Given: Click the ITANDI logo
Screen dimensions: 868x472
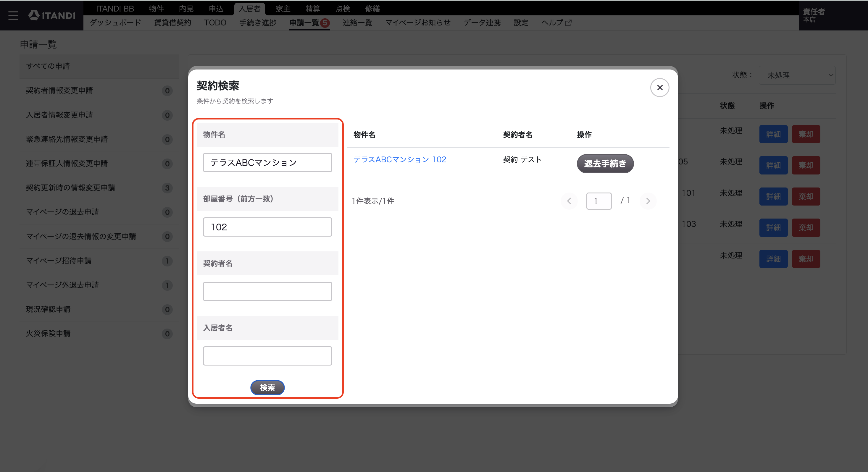Looking at the screenshot, I should (x=51, y=15).
